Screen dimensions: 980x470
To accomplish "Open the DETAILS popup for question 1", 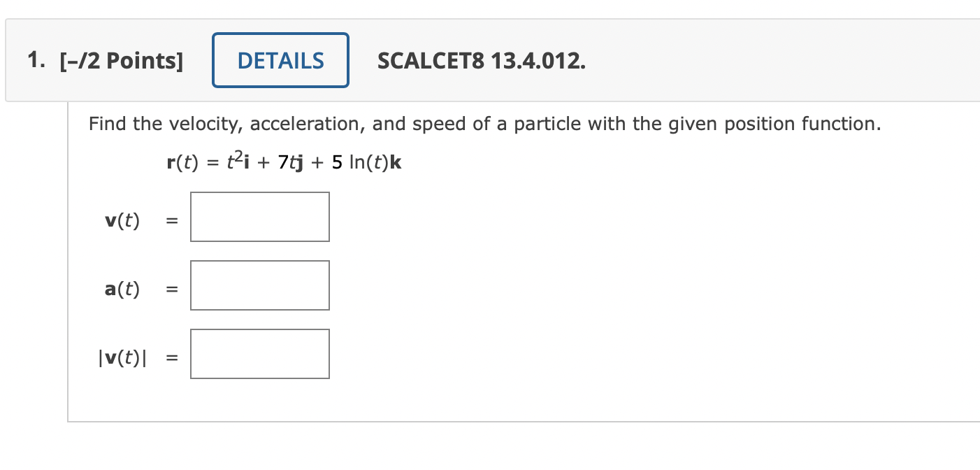I will tap(280, 60).
